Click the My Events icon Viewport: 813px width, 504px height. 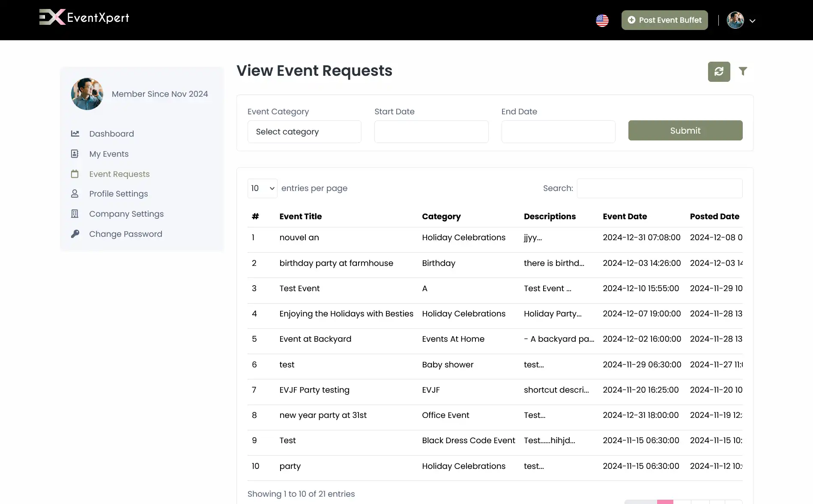(x=75, y=154)
